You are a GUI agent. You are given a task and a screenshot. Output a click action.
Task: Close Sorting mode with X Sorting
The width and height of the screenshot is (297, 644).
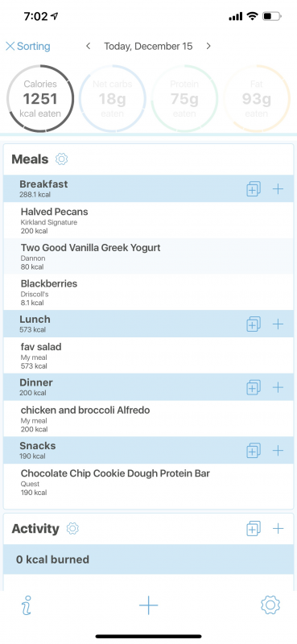pos(28,46)
